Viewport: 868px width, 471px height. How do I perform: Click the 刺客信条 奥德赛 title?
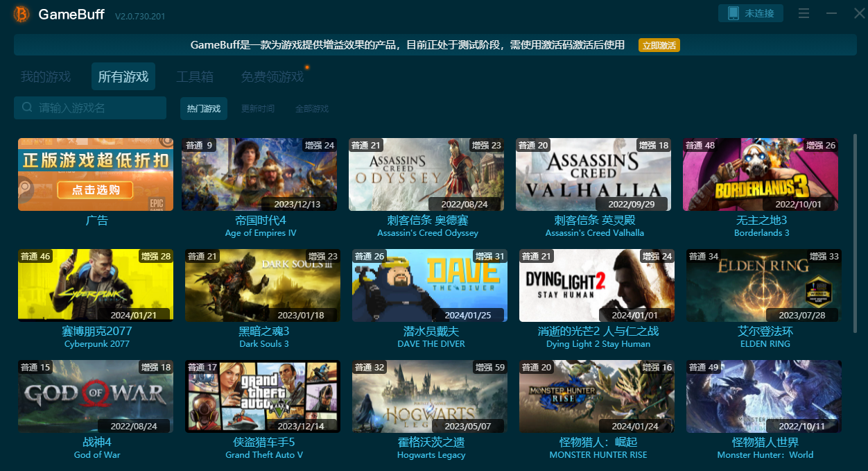[428, 220]
